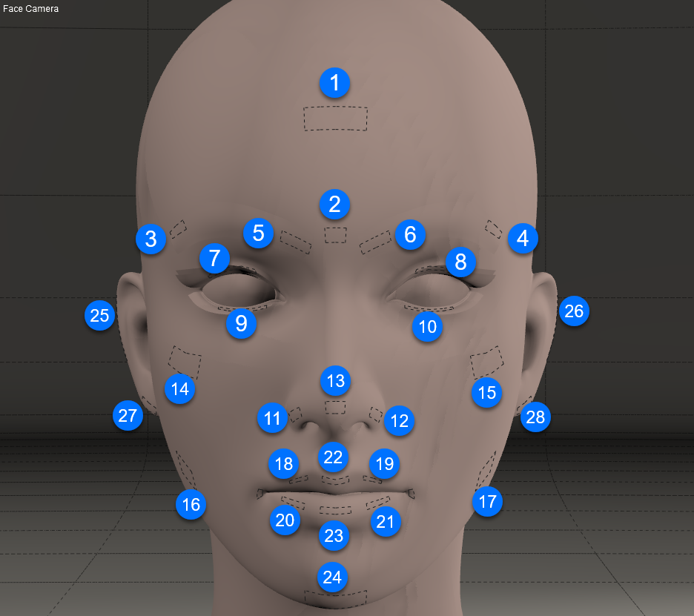694x616 pixels.
Task: Click marker 5 above the left eyebrow
Action: 258,233
